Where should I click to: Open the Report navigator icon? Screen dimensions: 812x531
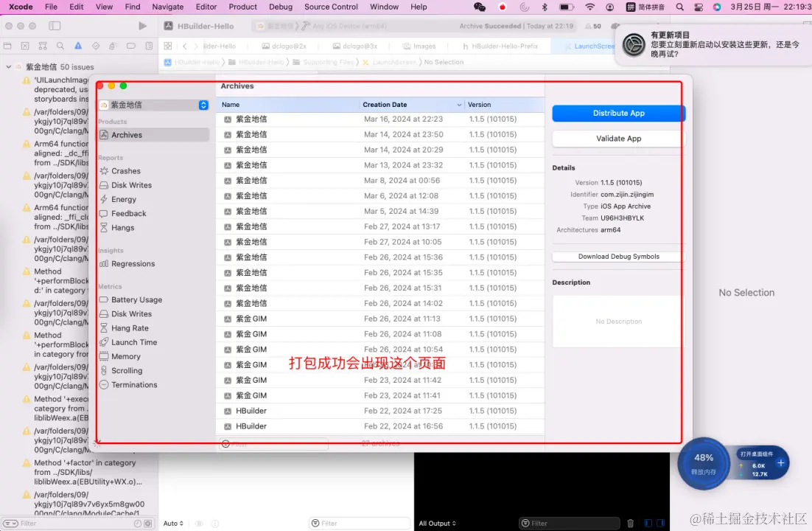coord(149,46)
